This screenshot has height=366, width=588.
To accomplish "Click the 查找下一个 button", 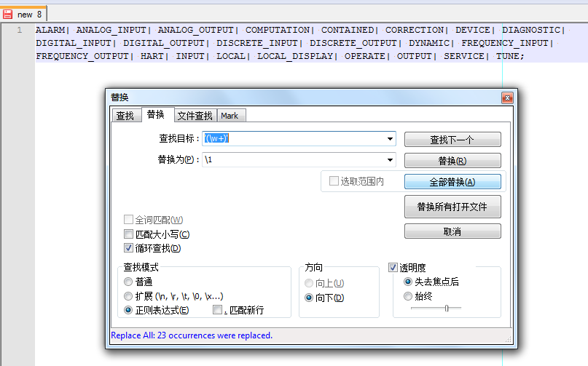I will tap(452, 140).
